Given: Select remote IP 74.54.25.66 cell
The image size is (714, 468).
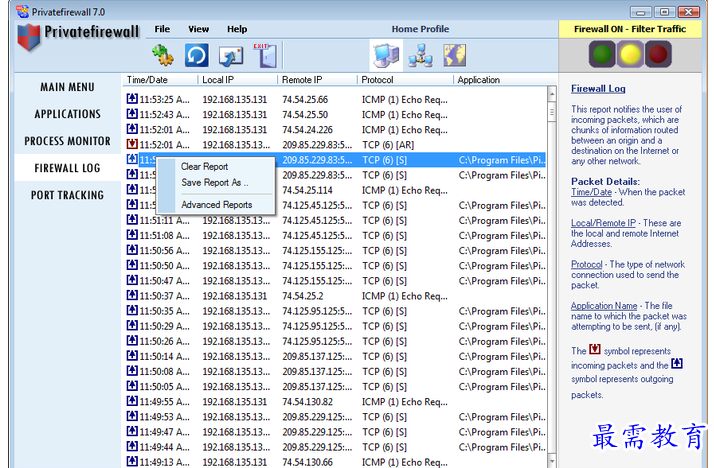Looking at the screenshot, I should point(305,99).
